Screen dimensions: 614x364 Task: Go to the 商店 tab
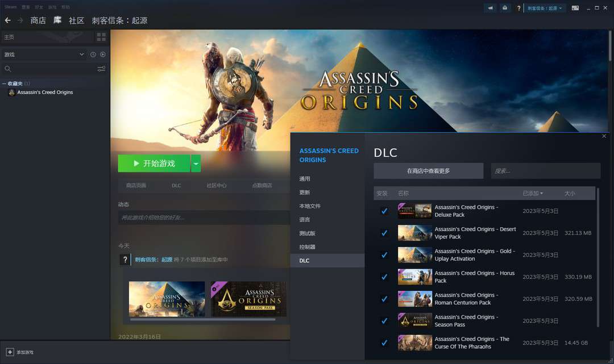pos(38,20)
